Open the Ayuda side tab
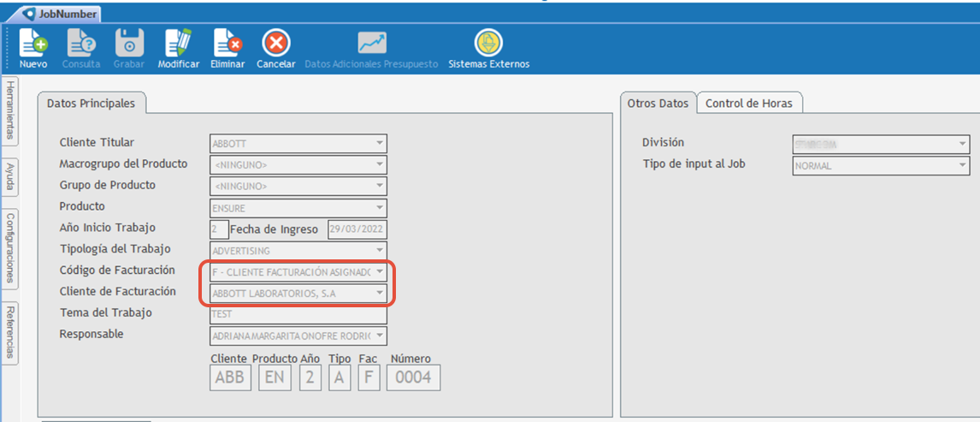Screen dimensions: 980x422 point(10,177)
